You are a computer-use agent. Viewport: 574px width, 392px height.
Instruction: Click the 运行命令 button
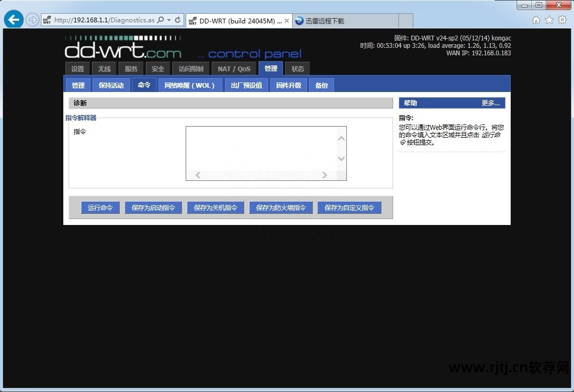click(x=100, y=207)
